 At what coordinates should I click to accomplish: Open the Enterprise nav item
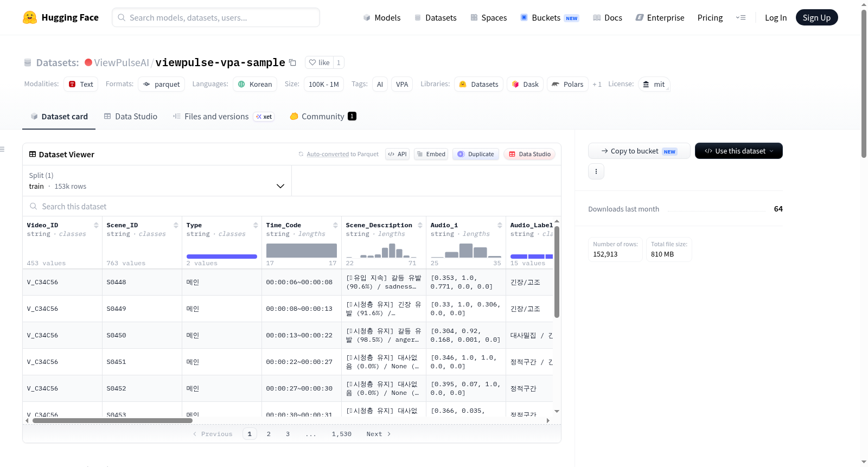[x=660, y=17]
